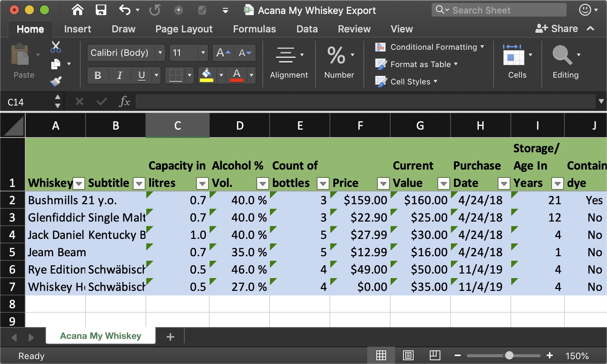
Task: Activate the Format Painter brush
Action: pyautogui.click(x=56, y=81)
